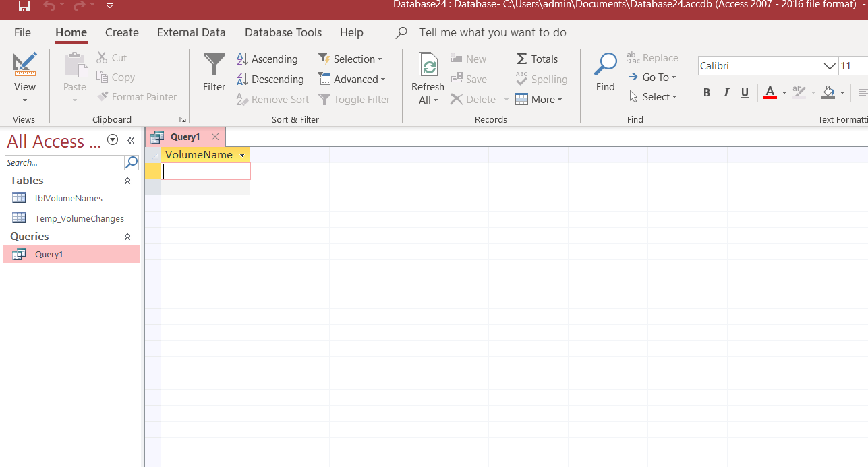Close the Query1 tab

click(x=215, y=137)
